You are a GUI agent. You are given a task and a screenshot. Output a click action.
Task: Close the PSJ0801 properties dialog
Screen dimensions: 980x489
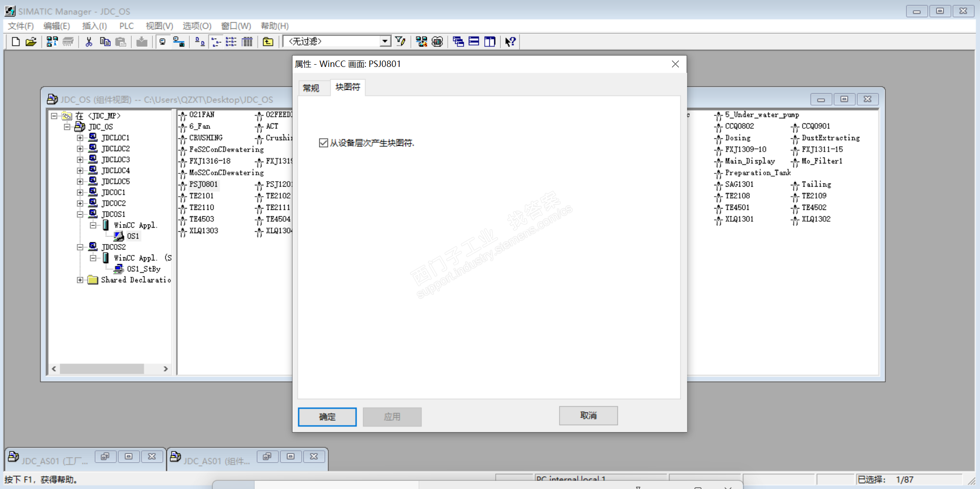[x=675, y=64]
